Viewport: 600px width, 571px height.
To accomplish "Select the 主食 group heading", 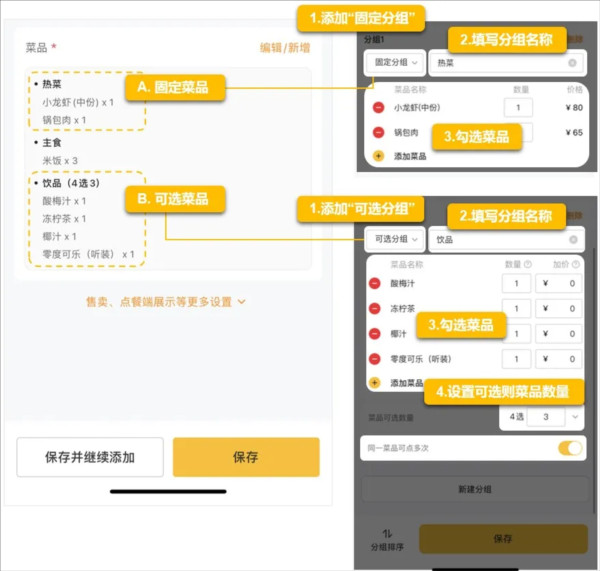I will tap(52, 143).
